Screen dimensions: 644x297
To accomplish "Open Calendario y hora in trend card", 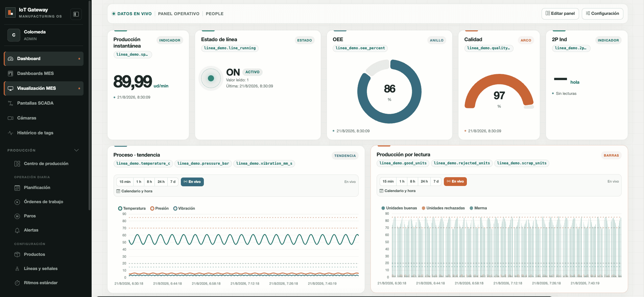I will tap(134, 191).
